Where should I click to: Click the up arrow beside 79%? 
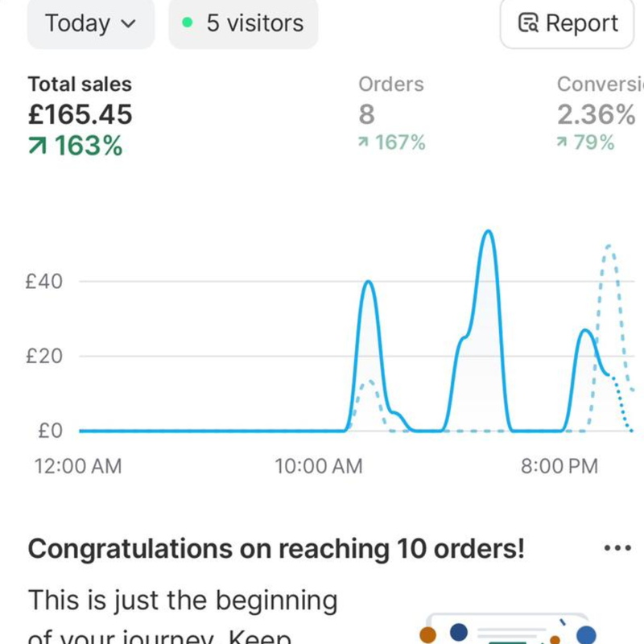click(563, 143)
